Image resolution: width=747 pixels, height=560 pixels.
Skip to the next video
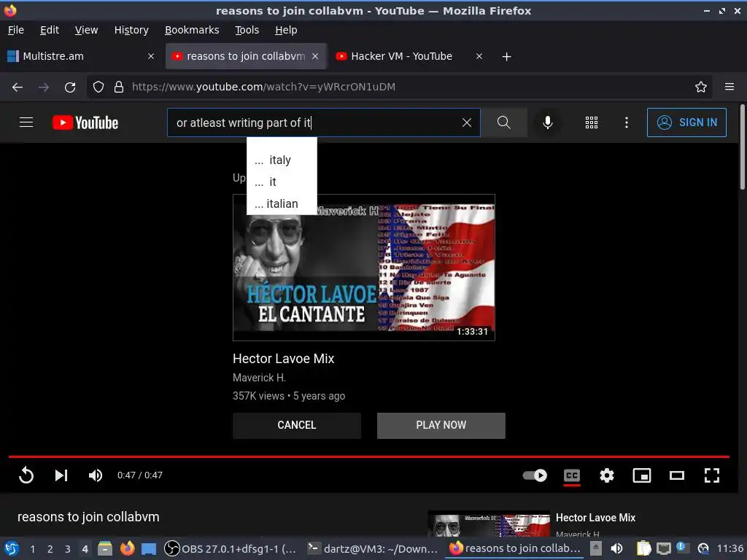tap(61, 475)
